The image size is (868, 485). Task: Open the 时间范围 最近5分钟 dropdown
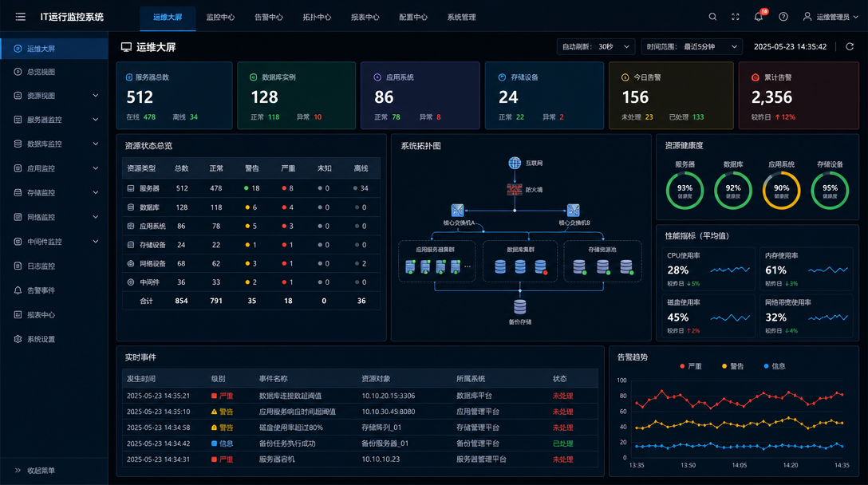(692, 46)
